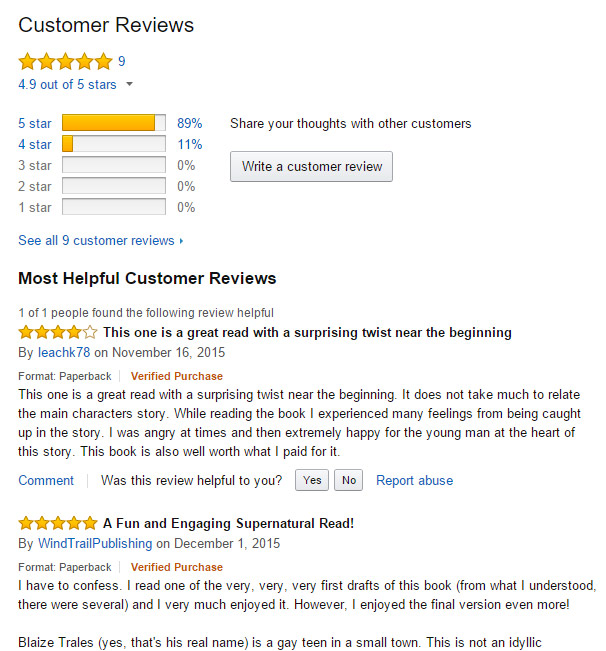Screen dimensions: 606x651
Task: Click the four-star rating on leachk78's review
Action: (58, 332)
